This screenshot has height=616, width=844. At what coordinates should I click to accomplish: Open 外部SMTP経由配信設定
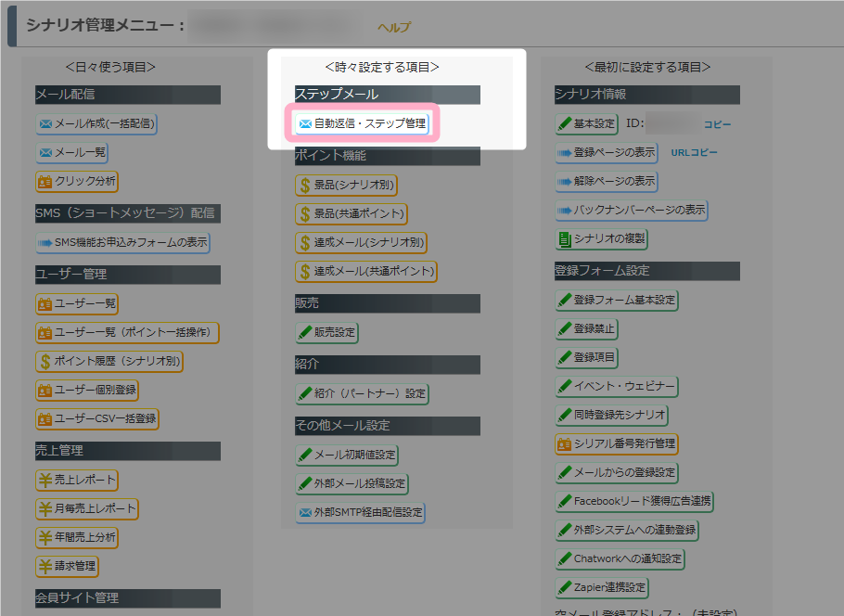click(360, 512)
